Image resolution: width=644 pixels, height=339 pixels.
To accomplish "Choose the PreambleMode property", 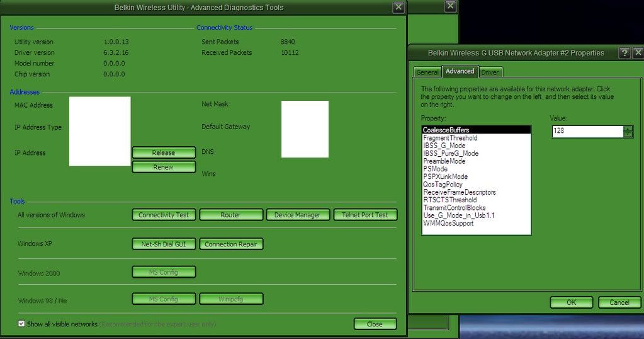I will [x=444, y=161].
